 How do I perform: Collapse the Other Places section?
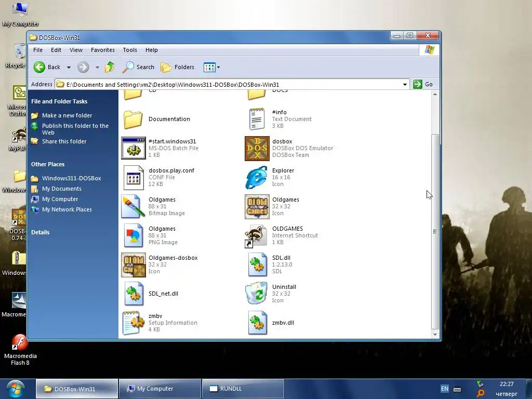[x=48, y=164]
